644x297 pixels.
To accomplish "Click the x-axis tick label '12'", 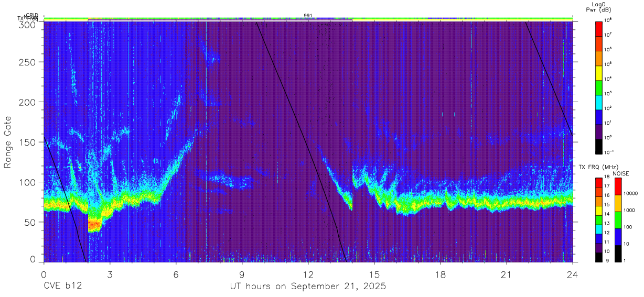I will 308,274.
